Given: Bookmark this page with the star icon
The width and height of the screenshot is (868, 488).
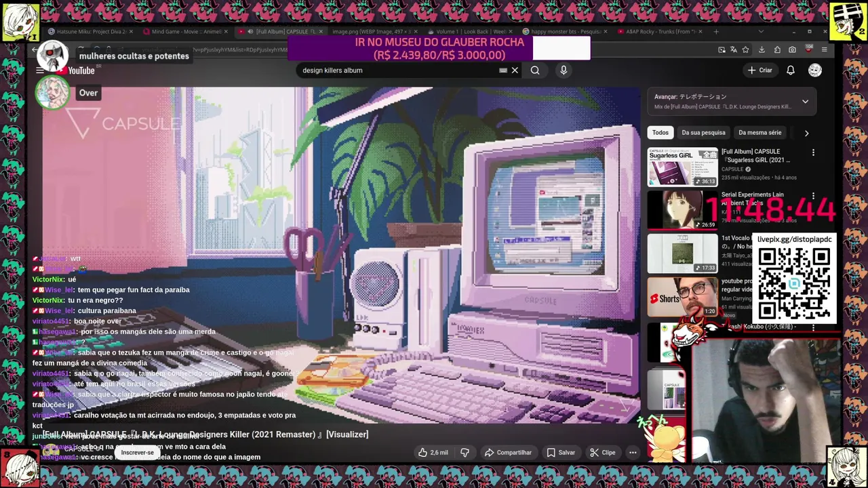Looking at the screenshot, I should coord(746,49).
